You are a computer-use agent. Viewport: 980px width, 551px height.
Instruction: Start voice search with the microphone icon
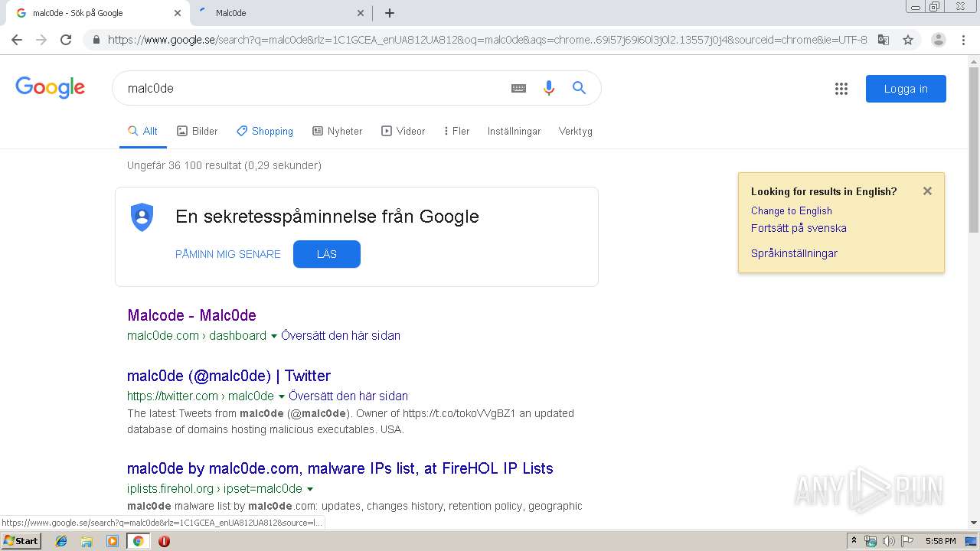tap(548, 88)
